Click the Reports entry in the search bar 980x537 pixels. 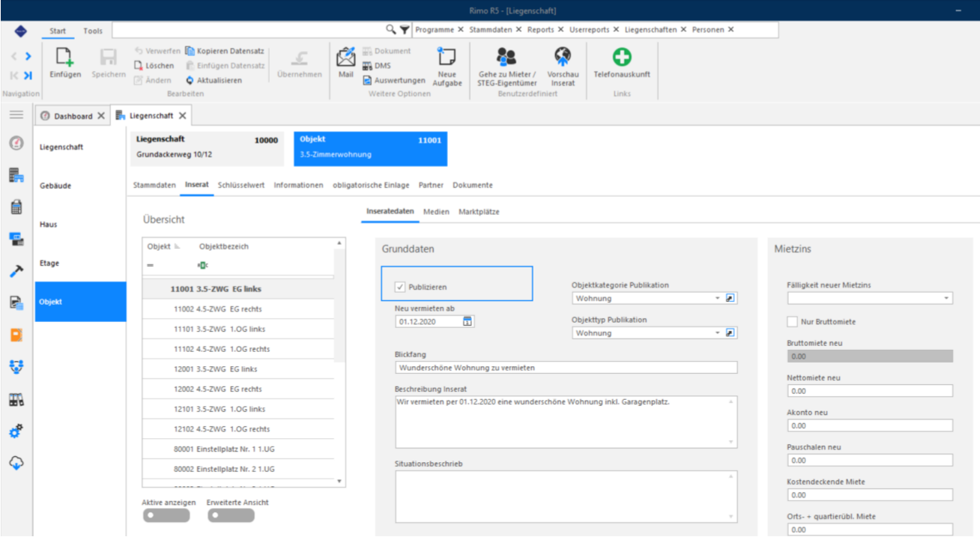(540, 29)
